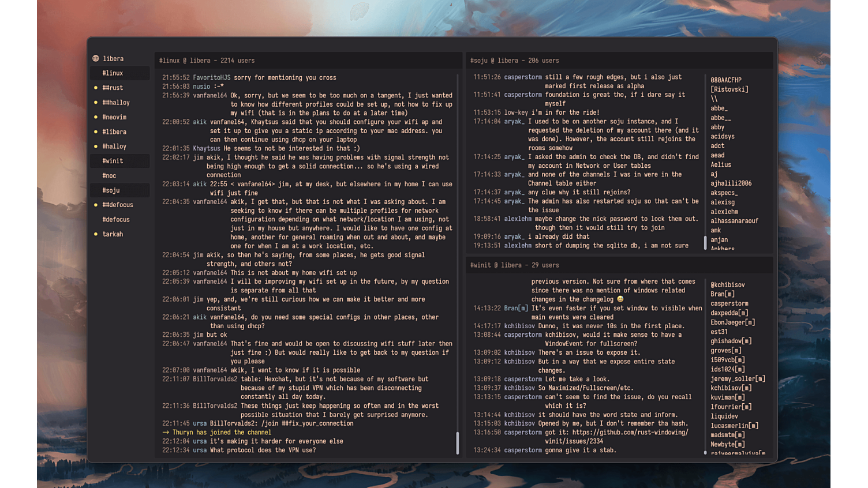The height and width of the screenshot is (488, 868).
Task: Click Ristovski in the #soju user list
Action: 728,89
